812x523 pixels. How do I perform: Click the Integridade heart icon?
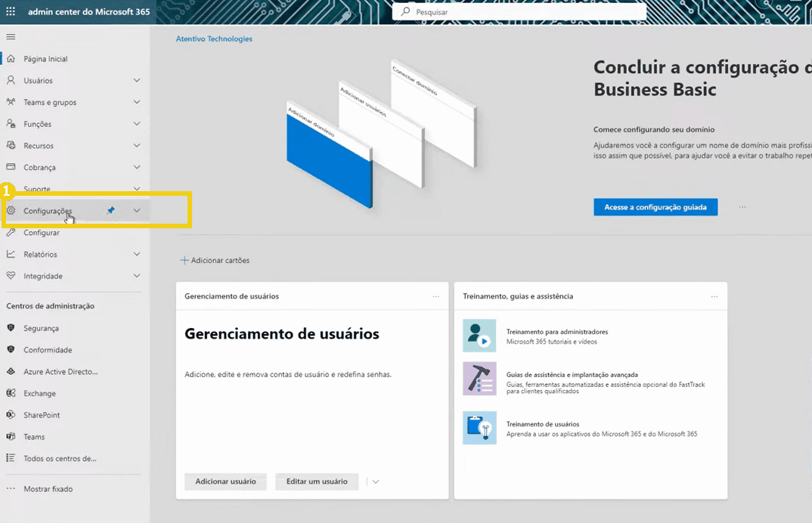[11, 276]
